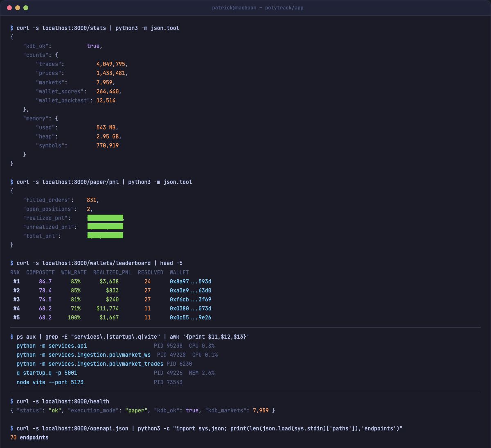Screen dimensions: 491x448
Task: Select wallet address 0xa3e9...63d0
Action: (191, 290)
